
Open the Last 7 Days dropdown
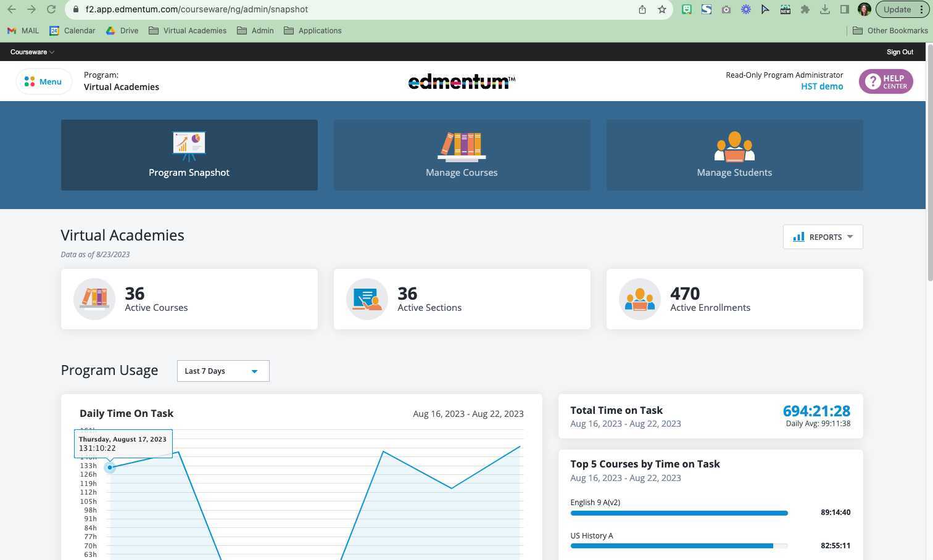click(222, 371)
